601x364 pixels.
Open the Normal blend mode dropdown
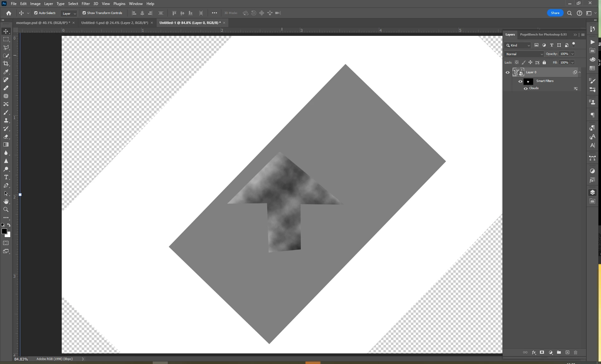coord(524,54)
